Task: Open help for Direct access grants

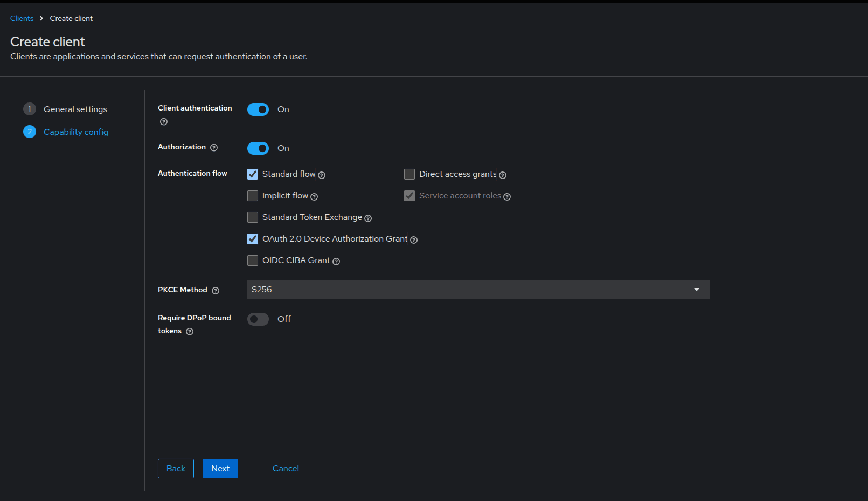Action: point(503,175)
